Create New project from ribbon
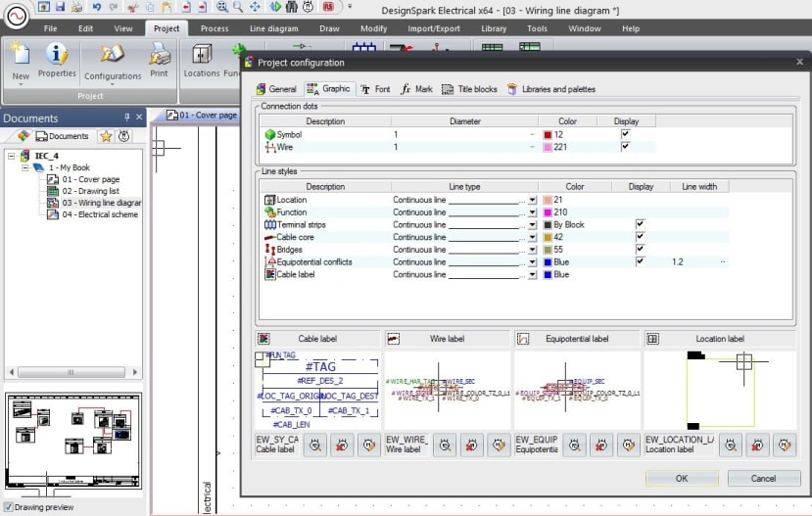The height and width of the screenshot is (516, 812). [21, 63]
